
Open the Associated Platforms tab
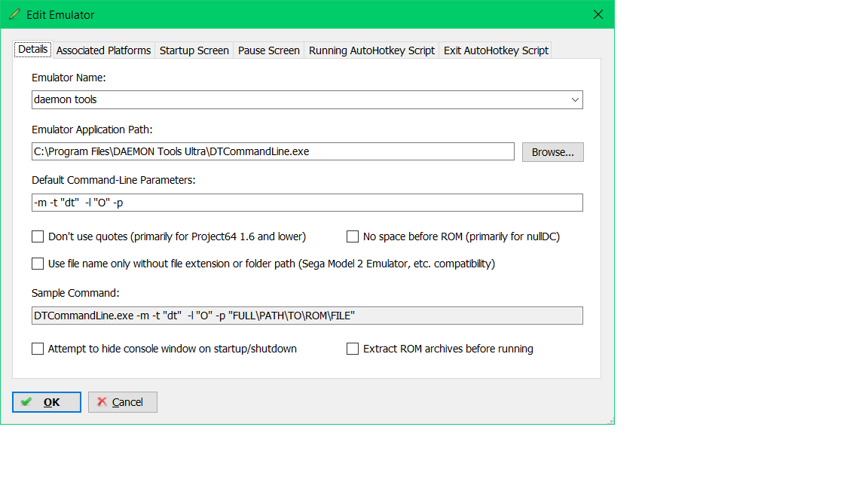point(103,50)
